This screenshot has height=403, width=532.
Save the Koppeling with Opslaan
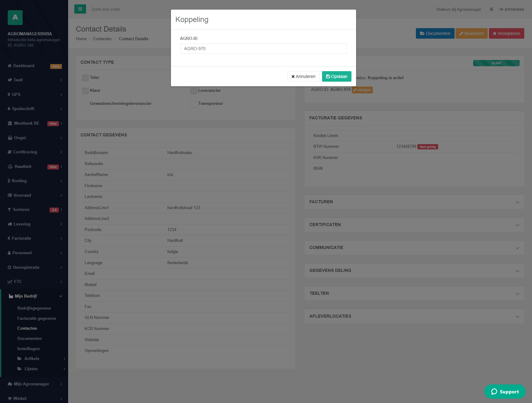pyautogui.click(x=337, y=76)
